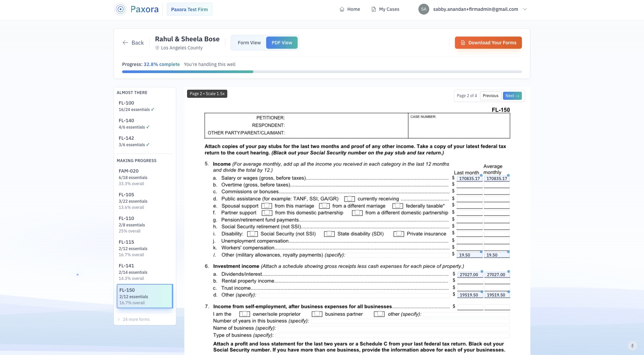
Task: Check the owner/sole proprietor checkbox
Action: [244, 314]
